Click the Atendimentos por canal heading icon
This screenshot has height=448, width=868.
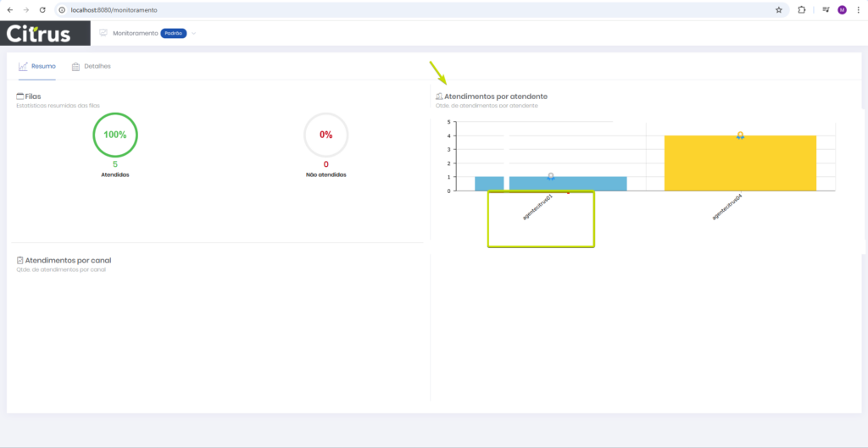click(x=20, y=261)
